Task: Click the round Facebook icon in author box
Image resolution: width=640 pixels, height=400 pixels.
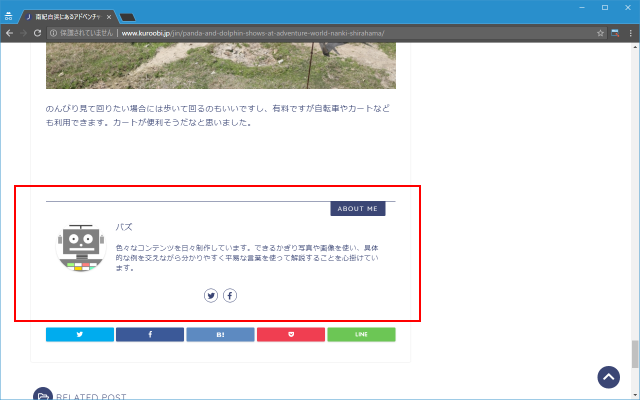Action: point(230,295)
